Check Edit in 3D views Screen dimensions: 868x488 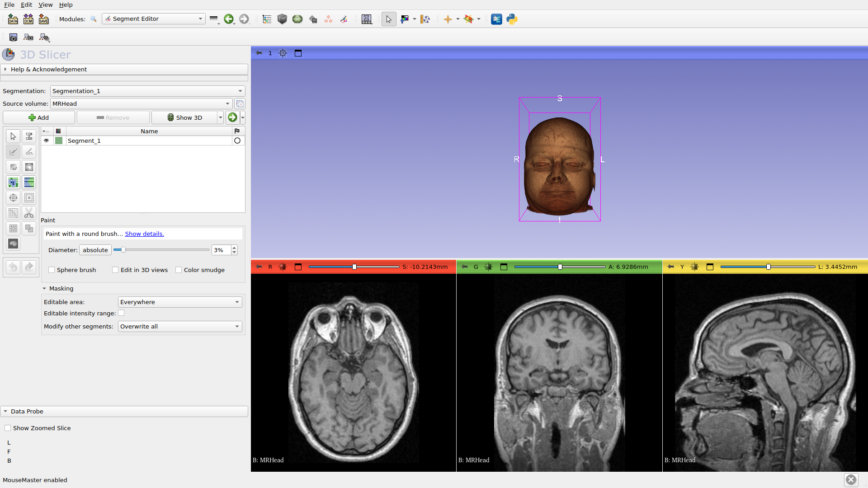pyautogui.click(x=116, y=270)
